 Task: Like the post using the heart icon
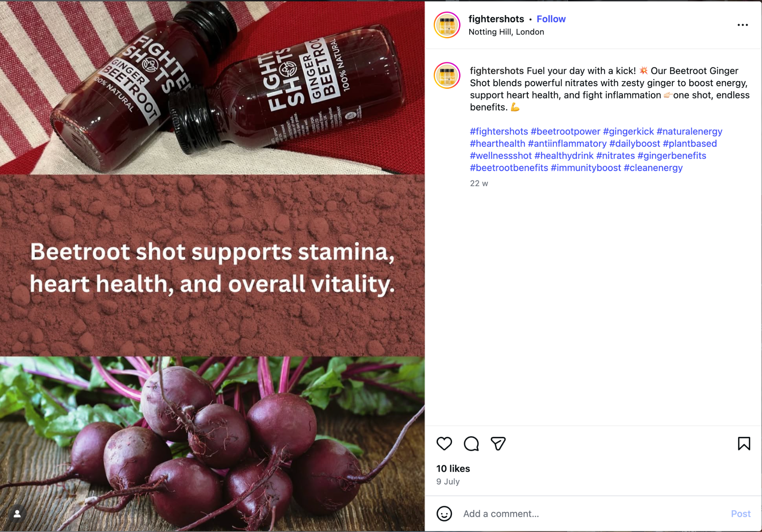(445, 443)
